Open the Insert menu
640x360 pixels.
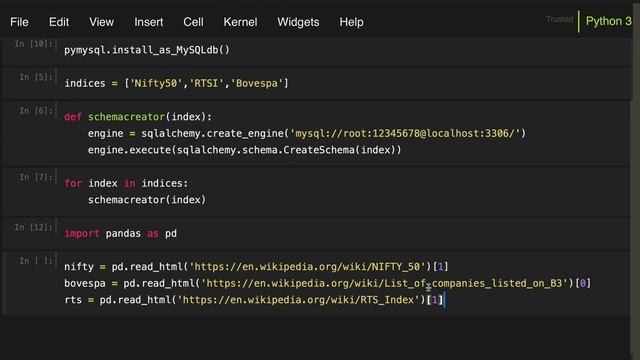(x=149, y=22)
